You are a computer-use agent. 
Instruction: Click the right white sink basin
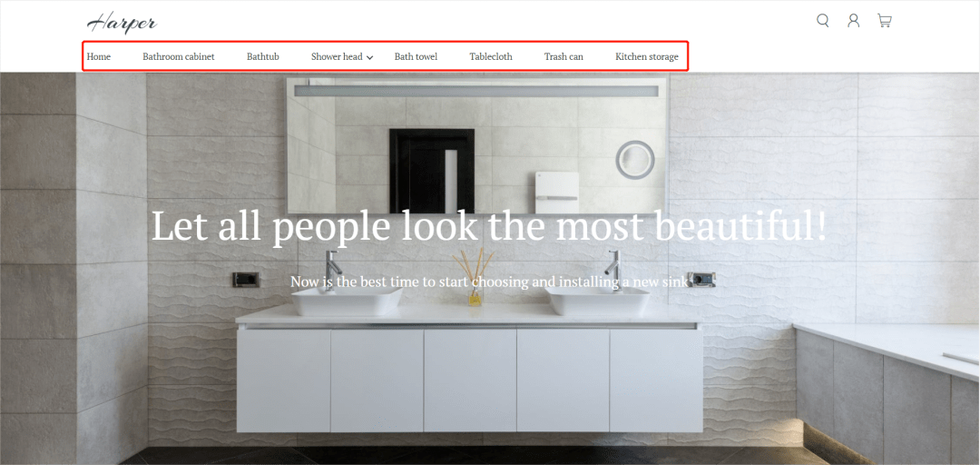pyautogui.click(x=596, y=301)
